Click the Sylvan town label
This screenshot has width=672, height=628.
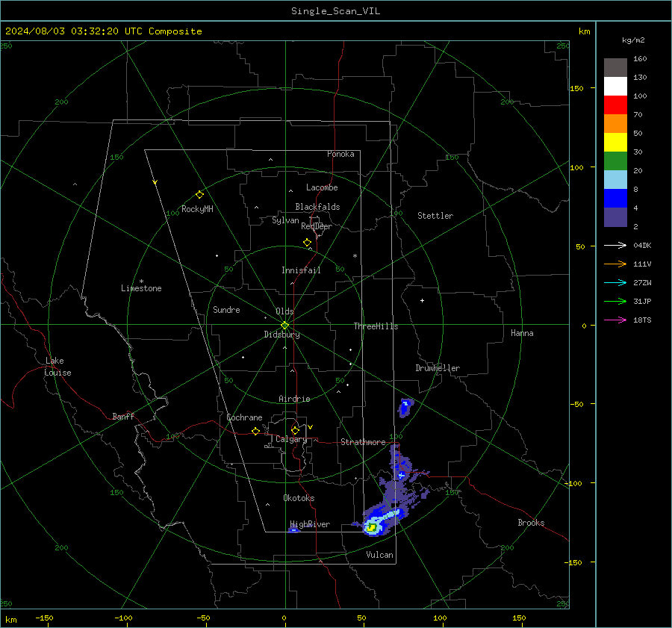pos(285,220)
